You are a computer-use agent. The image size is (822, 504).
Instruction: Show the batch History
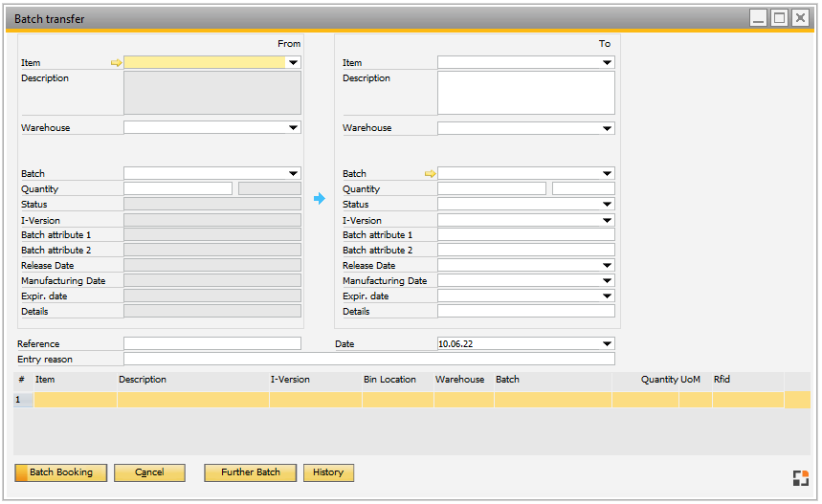(328, 472)
